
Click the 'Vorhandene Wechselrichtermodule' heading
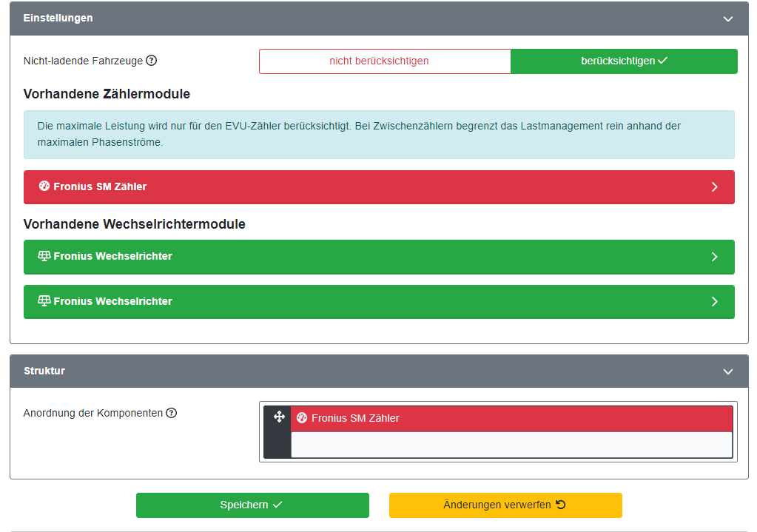(x=134, y=224)
